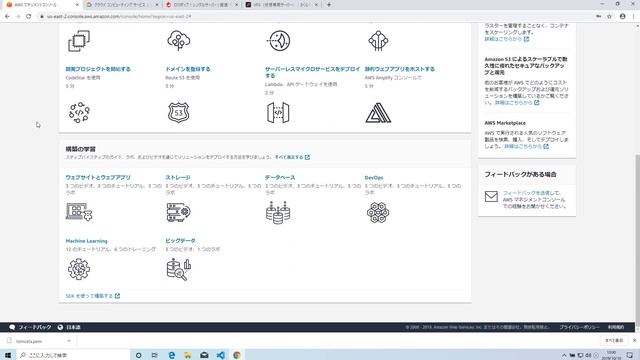The width and height of the screenshot is (640, 360).
Task: Open the learn more link under Amazon S3 backup
Action: pos(517,102)
